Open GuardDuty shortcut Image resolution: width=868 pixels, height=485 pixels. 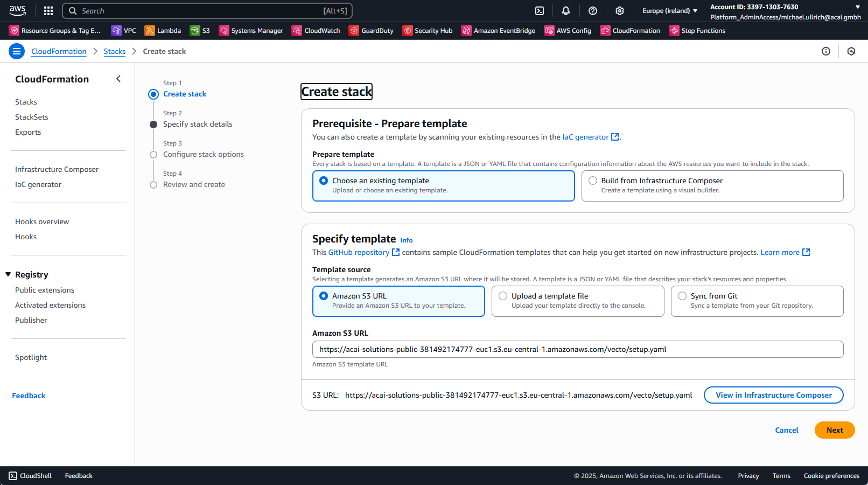[x=372, y=31]
